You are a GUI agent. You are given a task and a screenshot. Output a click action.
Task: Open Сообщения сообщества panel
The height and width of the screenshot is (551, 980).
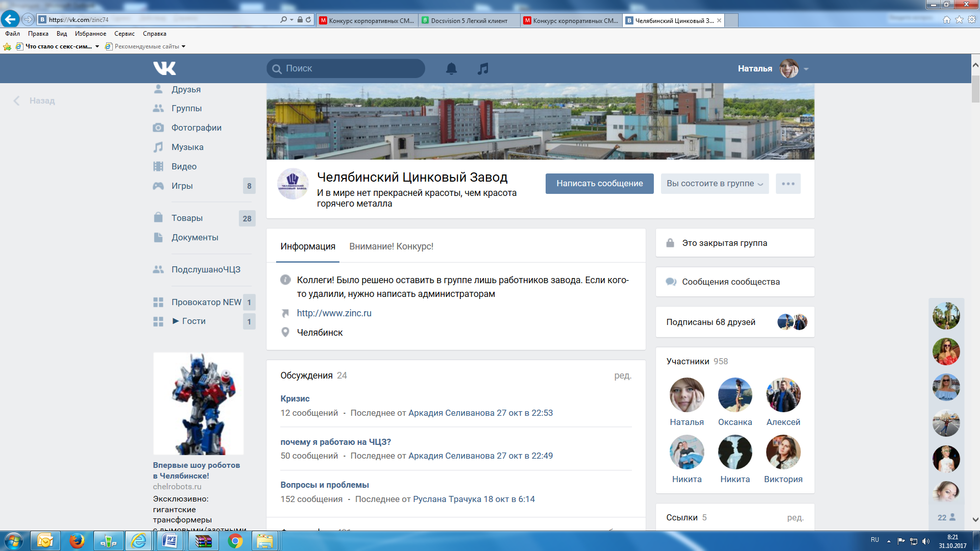(x=735, y=282)
